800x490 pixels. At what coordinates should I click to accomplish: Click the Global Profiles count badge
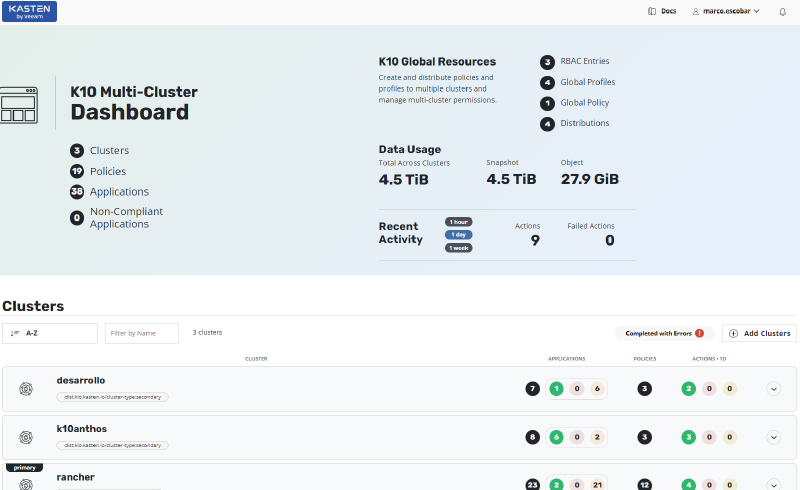click(x=547, y=83)
